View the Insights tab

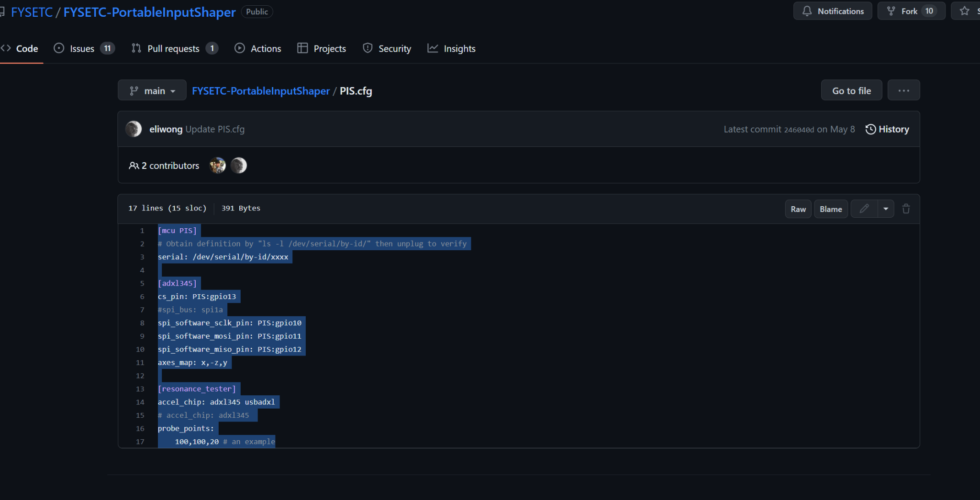coord(452,48)
